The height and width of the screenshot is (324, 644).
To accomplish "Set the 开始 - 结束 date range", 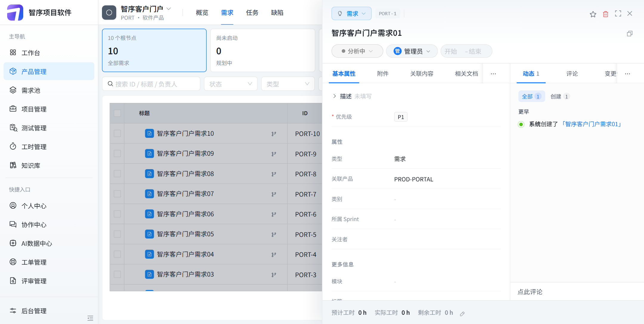I will (466, 51).
